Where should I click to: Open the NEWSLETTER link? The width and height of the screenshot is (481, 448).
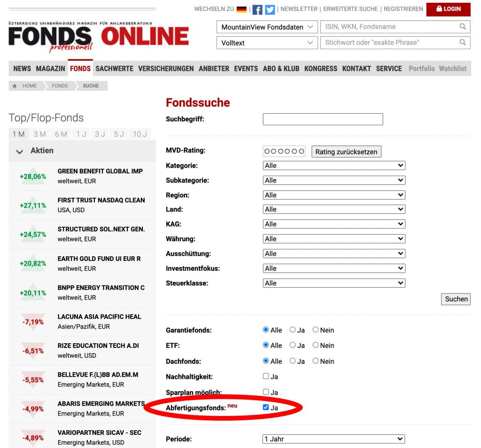click(x=299, y=9)
